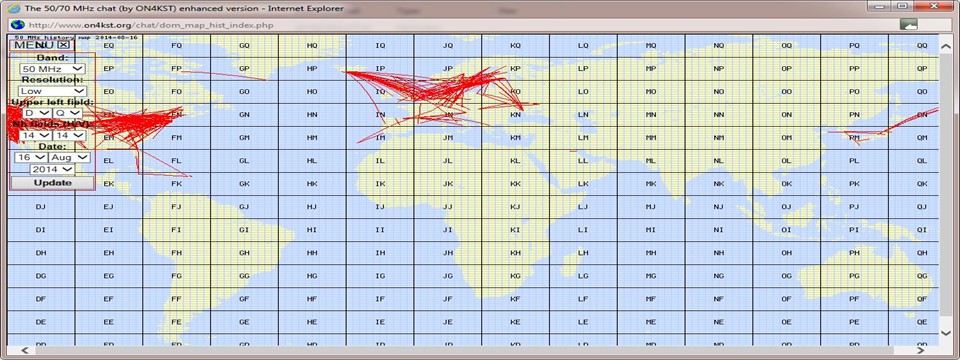Click the JN grid square over Europe
Image resolution: width=960 pixels, height=360 pixels.
tap(448, 114)
